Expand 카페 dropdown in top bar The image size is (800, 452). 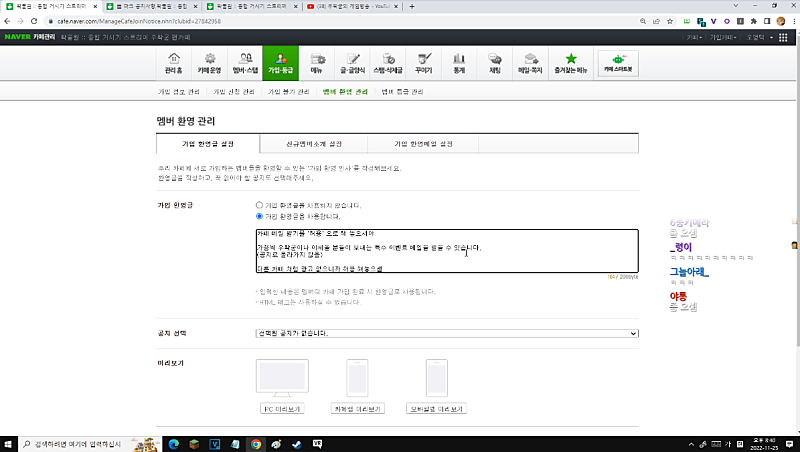[x=694, y=37]
